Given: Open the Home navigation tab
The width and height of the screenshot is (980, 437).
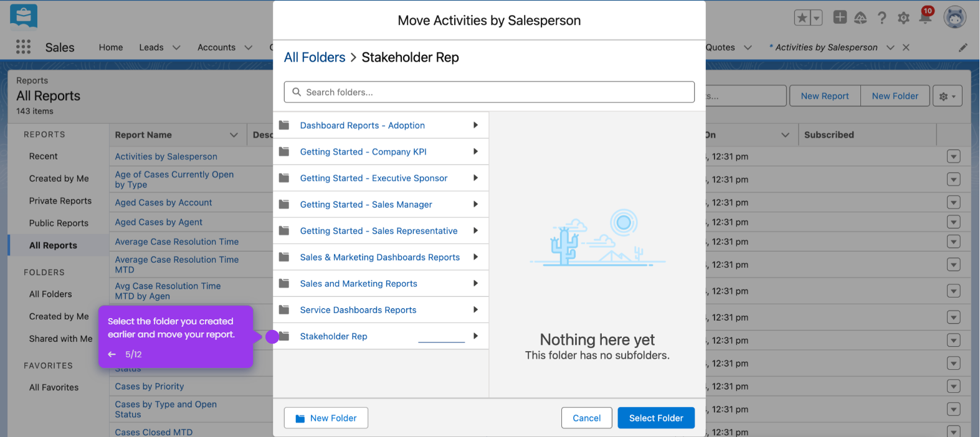Looking at the screenshot, I should tap(111, 47).
